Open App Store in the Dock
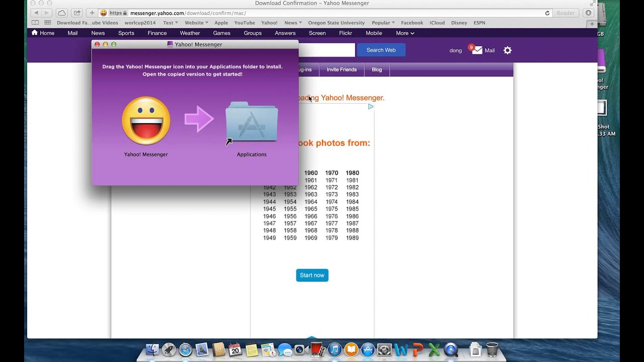Viewport: 644px width, 362px height. click(x=368, y=349)
